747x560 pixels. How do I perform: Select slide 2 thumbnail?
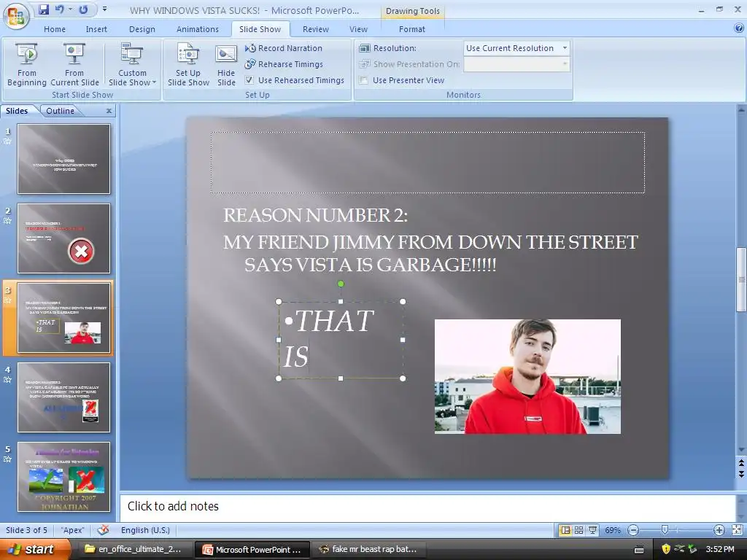64,238
